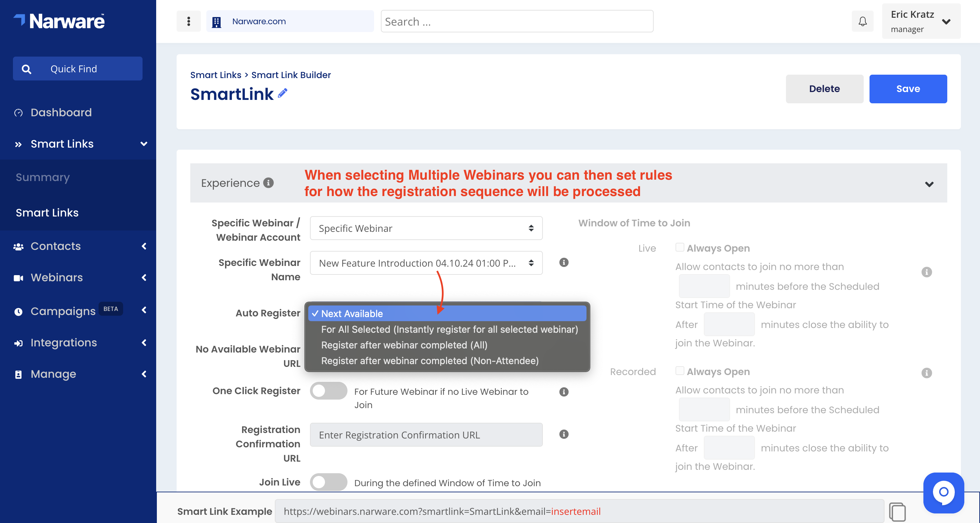Click Recorded minutes-after close input box
This screenshot has width=980, height=523.
click(x=729, y=448)
